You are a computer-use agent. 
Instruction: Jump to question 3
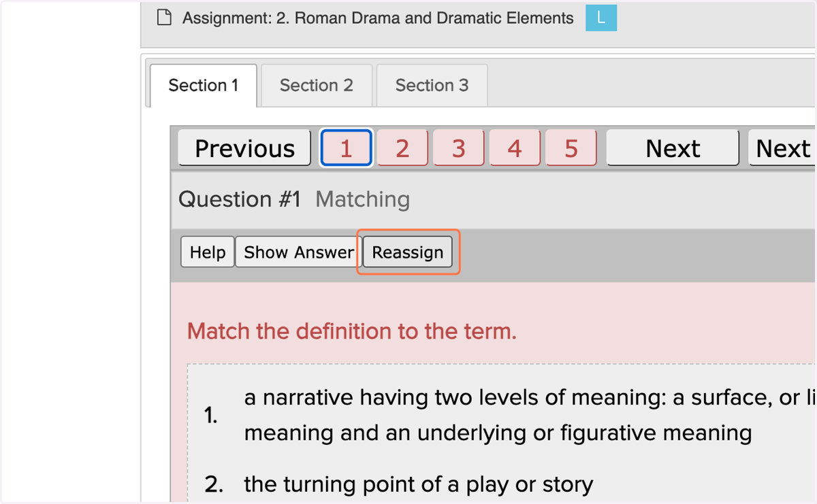coord(459,148)
